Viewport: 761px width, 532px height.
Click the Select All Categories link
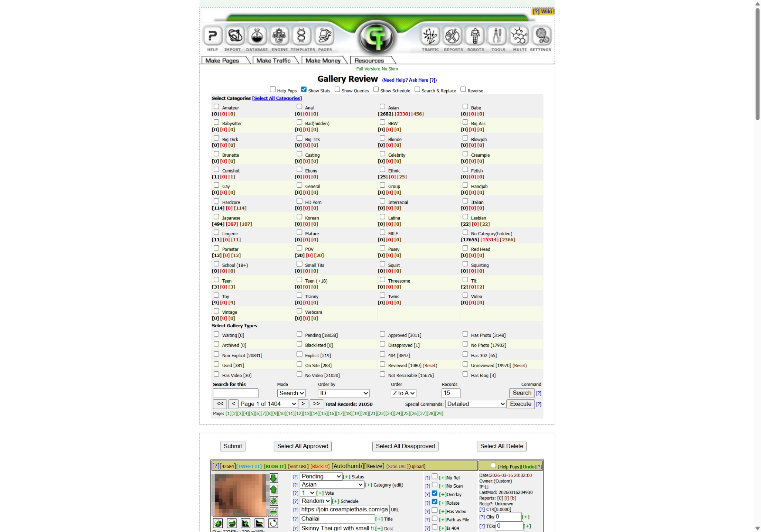tap(277, 98)
